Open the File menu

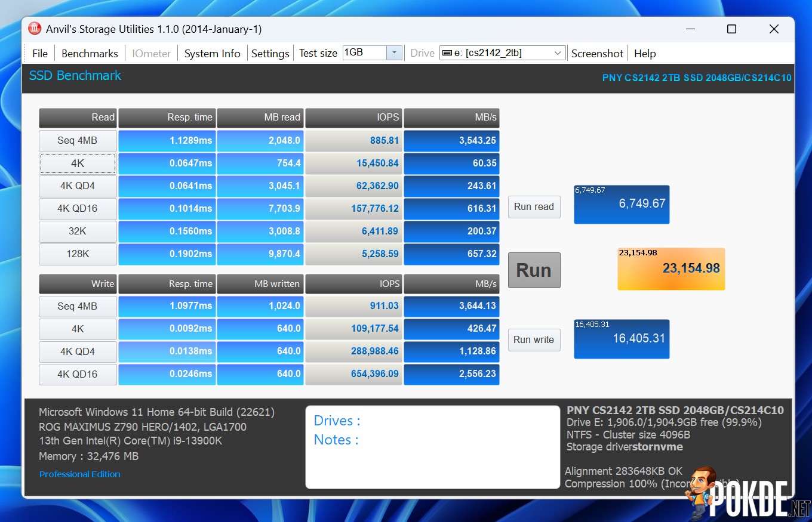click(40, 53)
